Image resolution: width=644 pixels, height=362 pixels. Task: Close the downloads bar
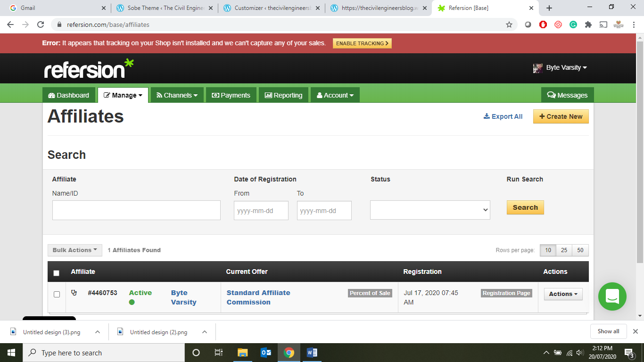pyautogui.click(x=636, y=331)
